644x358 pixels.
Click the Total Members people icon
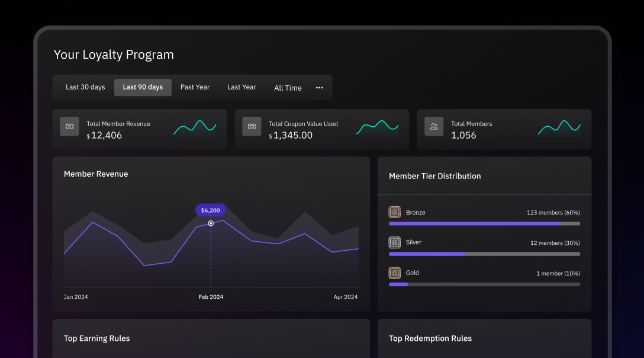coord(434,126)
